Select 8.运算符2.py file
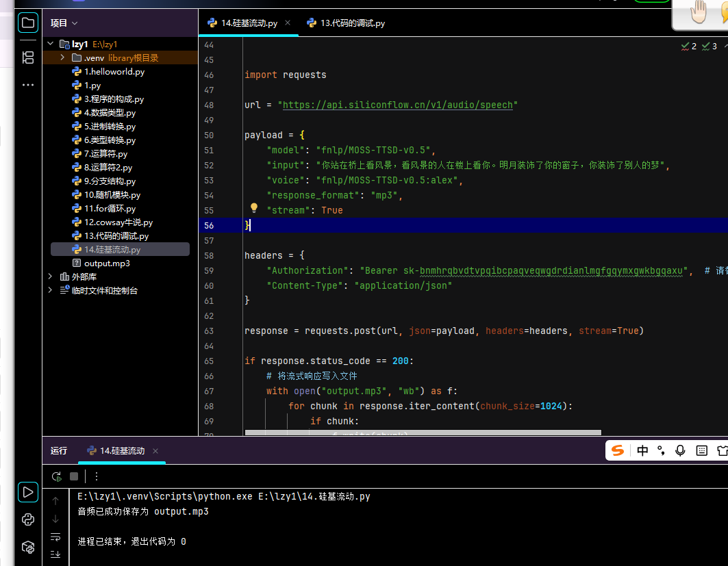This screenshot has height=566, width=728. coord(108,168)
